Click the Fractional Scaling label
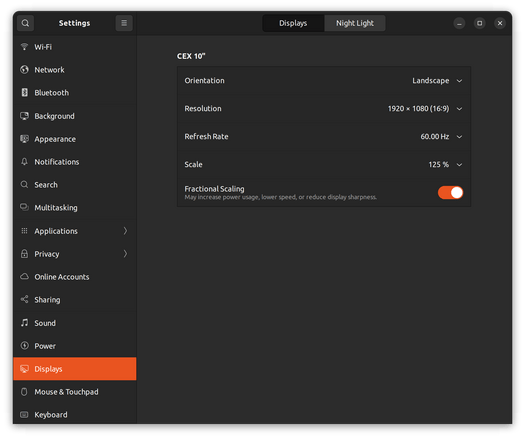This screenshot has width=525, height=438. point(214,189)
